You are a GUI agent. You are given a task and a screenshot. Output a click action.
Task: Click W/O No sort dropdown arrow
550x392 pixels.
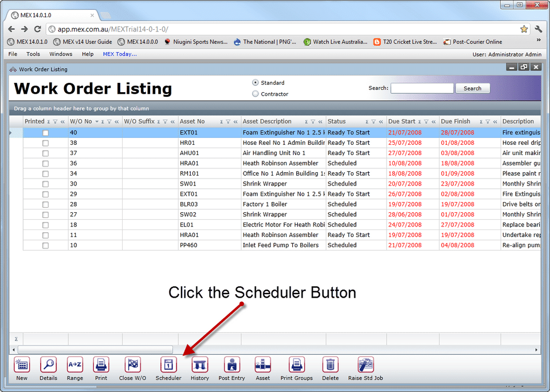click(97, 121)
